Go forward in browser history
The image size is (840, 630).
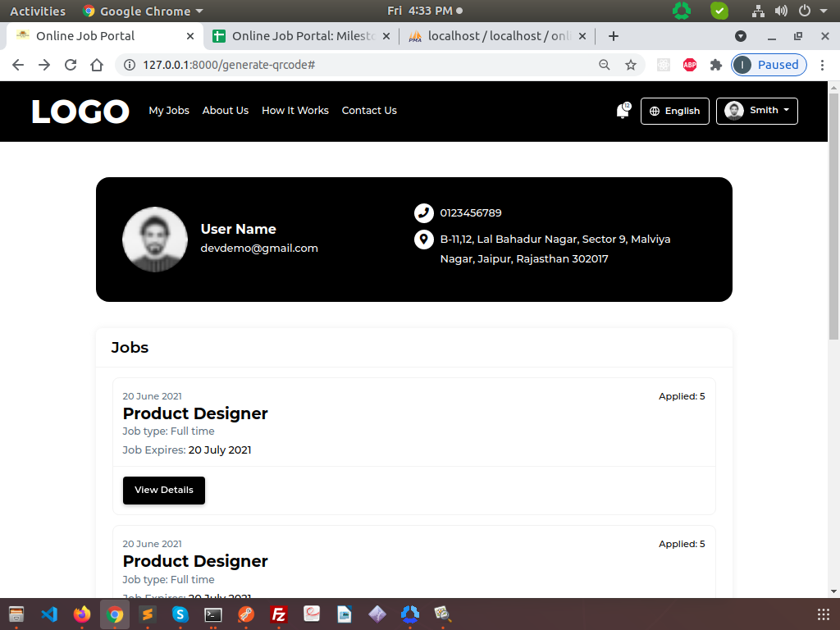[x=44, y=65]
